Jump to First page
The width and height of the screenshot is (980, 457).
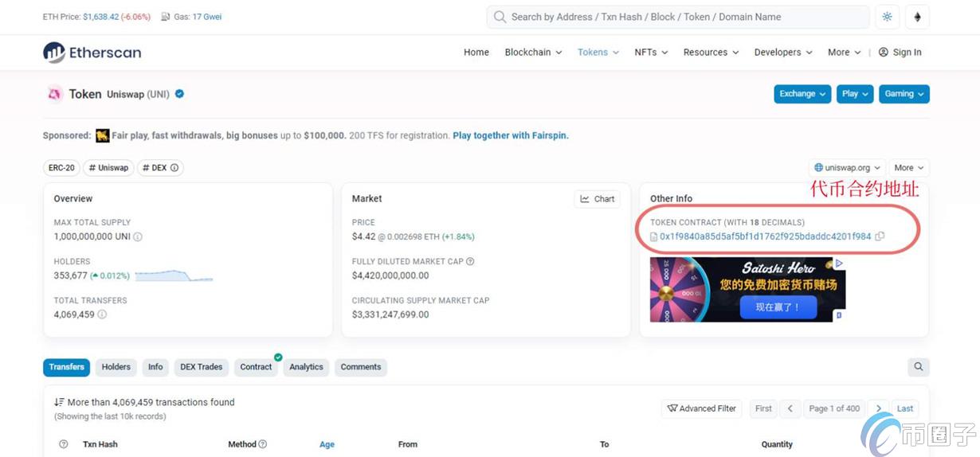[x=763, y=408]
